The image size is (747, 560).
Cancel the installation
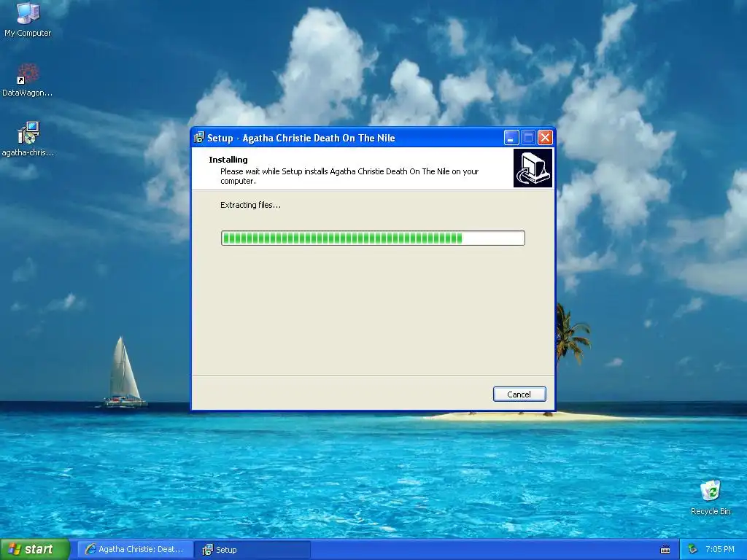point(519,394)
